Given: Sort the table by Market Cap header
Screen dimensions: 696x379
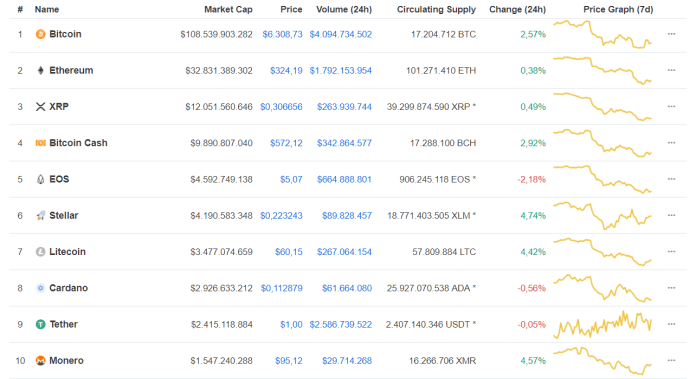Looking at the screenshot, I should pos(228,9).
